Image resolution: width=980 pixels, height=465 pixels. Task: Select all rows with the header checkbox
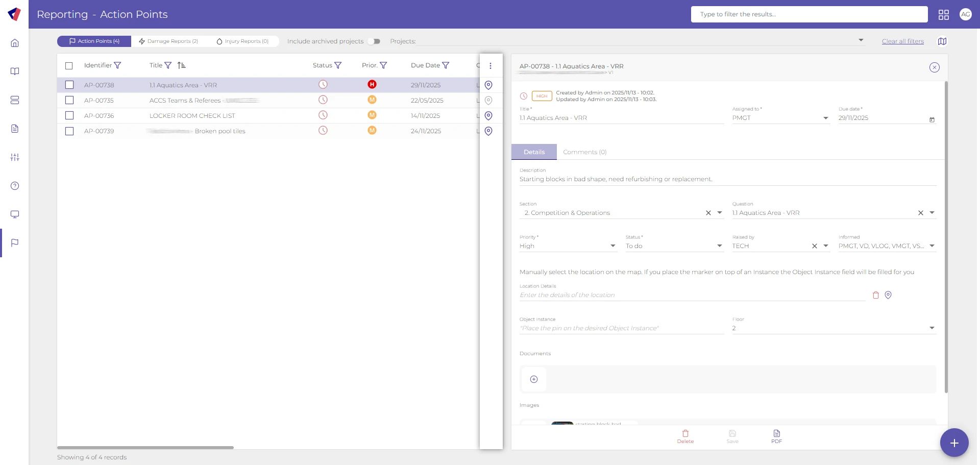click(x=69, y=65)
